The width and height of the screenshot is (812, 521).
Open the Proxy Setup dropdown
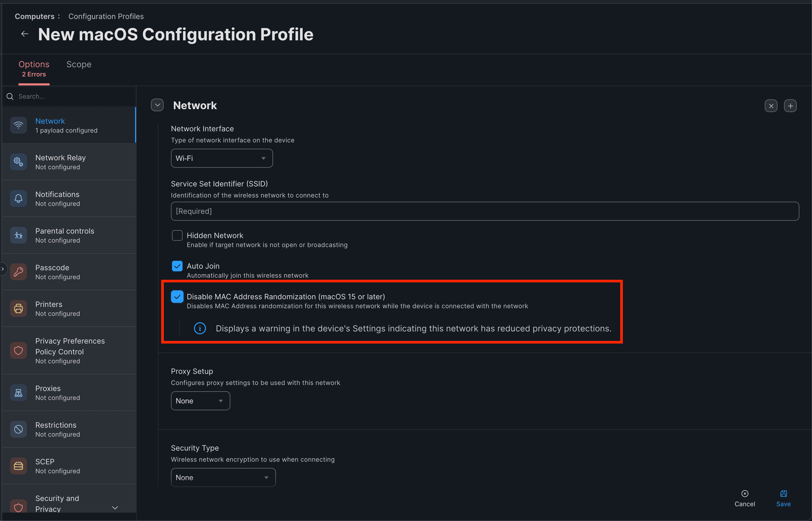tap(200, 401)
